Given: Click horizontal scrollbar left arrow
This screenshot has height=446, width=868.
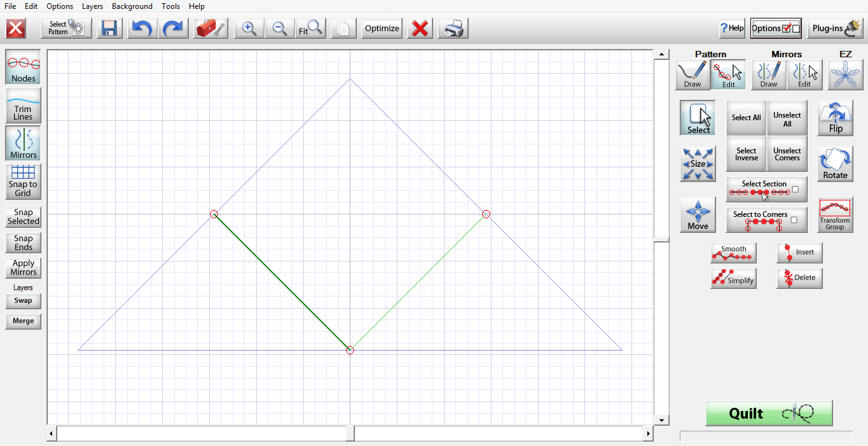Looking at the screenshot, I should tap(52, 433).
